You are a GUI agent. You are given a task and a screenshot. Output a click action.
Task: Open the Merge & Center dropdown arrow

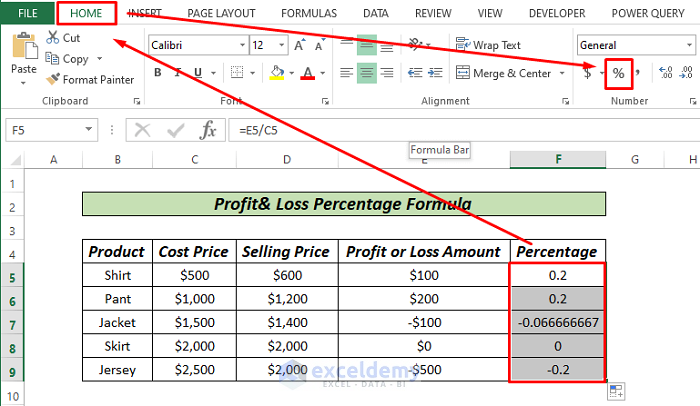562,73
